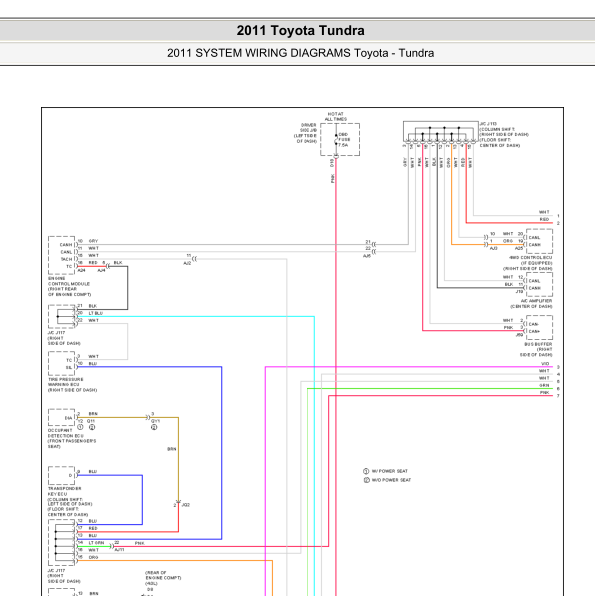Click the "(IF EQUIPPED)" note under 4WD ECU

tap(536, 263)
